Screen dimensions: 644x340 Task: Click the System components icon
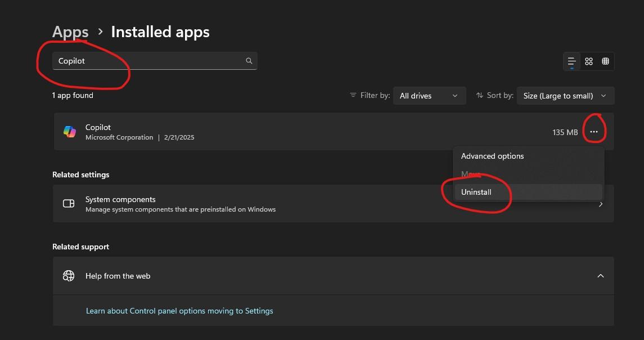[69, 204]
